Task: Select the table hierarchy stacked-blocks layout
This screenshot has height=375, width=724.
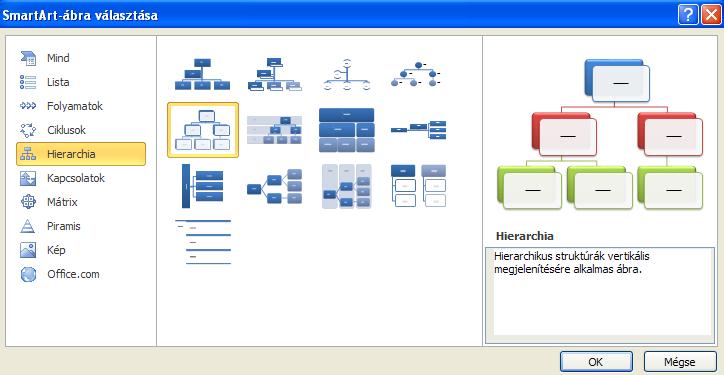Action: pyautogui.click(x=347, y=130)
